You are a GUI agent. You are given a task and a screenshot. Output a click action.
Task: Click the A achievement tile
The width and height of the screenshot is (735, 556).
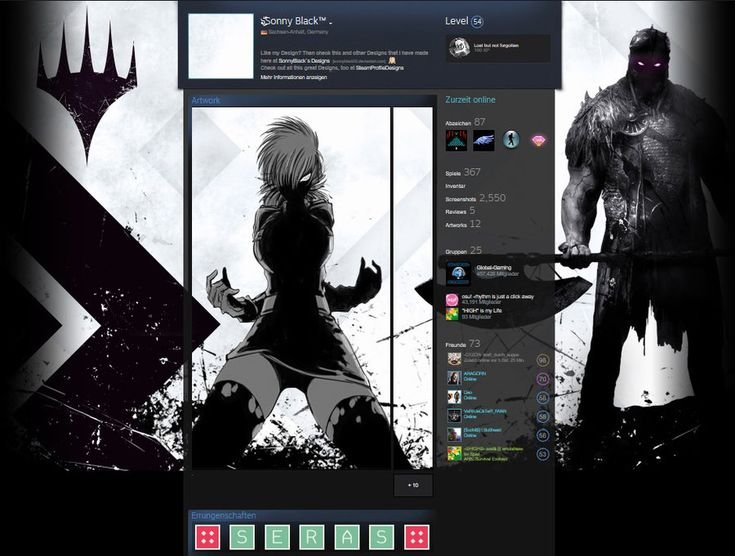(x=347, y=537)
